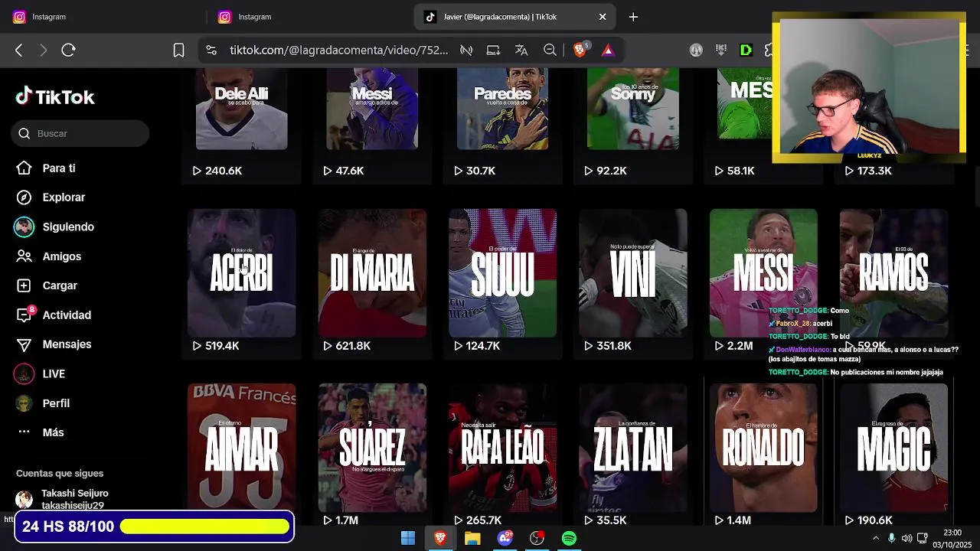Open the DI MARIA video thumbnail

tap(372, 272)
